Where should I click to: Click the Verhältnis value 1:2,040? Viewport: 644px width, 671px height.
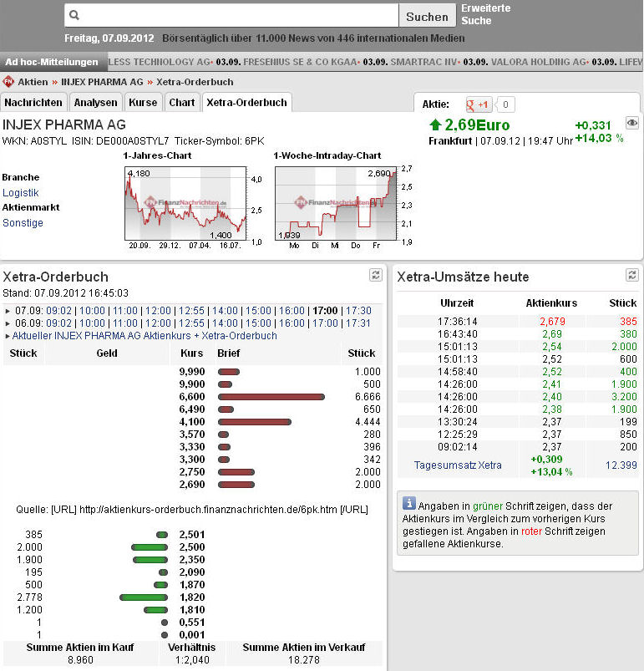(x=192, y=660)
